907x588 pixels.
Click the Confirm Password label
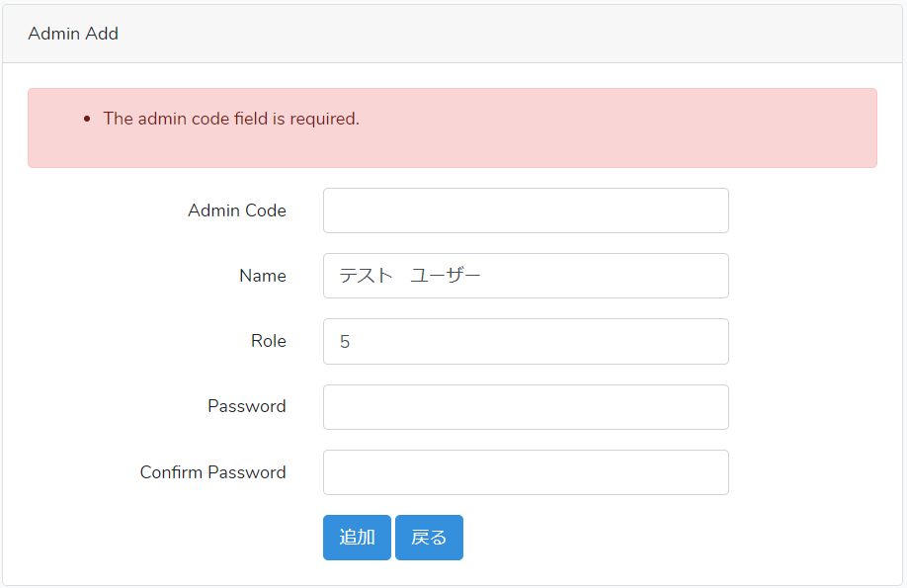(x=213, y=472)
